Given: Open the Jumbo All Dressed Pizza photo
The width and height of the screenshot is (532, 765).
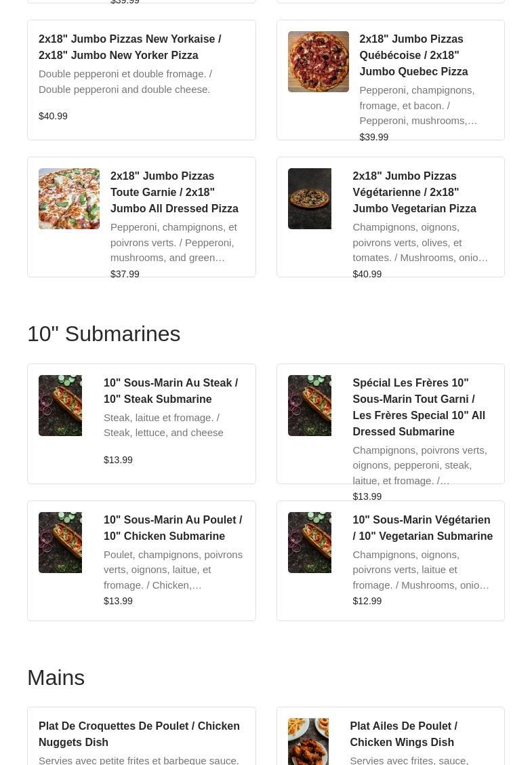Looking at the screenshot, I should coord(69,199).
